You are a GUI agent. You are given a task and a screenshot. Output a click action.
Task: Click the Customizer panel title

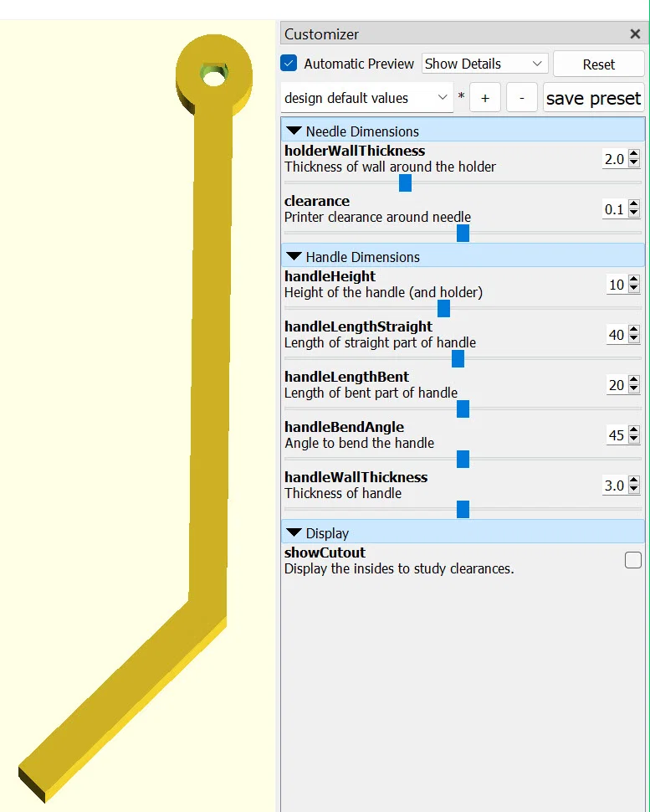(321, 34)
